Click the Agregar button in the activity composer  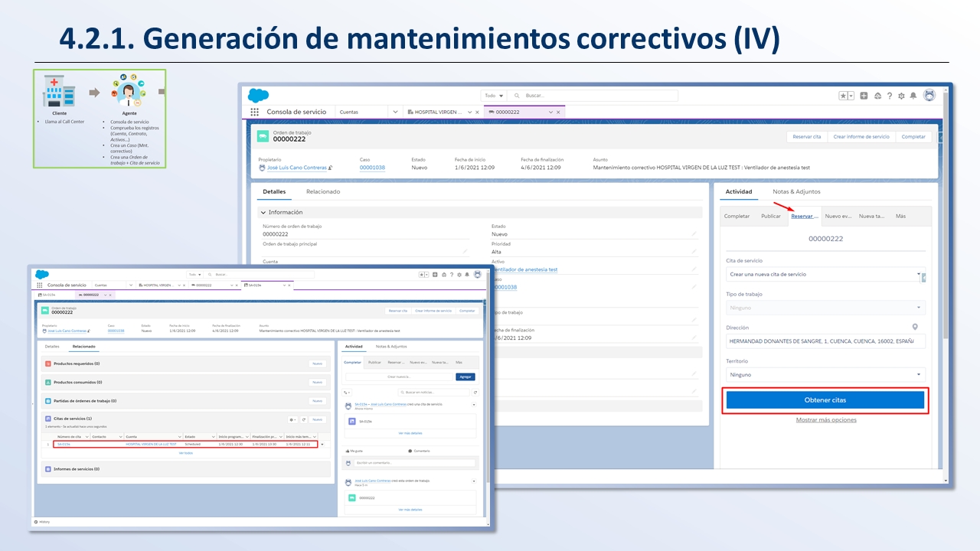[465, 377]
